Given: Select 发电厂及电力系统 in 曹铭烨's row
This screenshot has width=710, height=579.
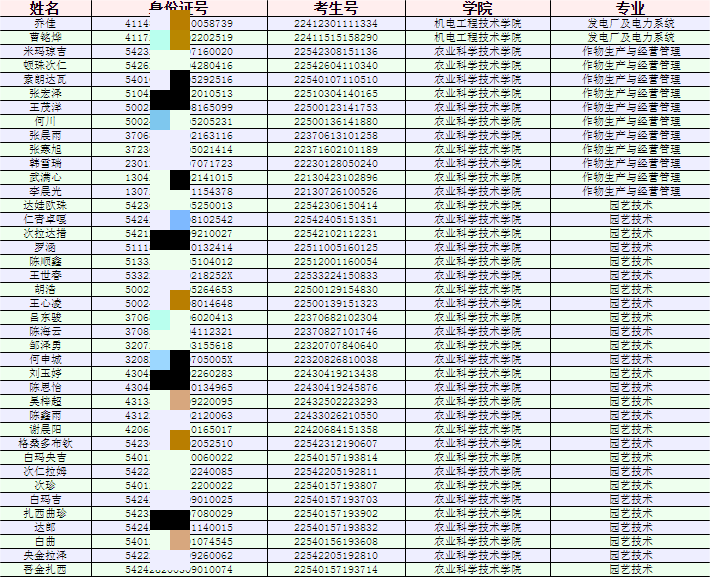Looking at the screenshot, I should (630, 36).
